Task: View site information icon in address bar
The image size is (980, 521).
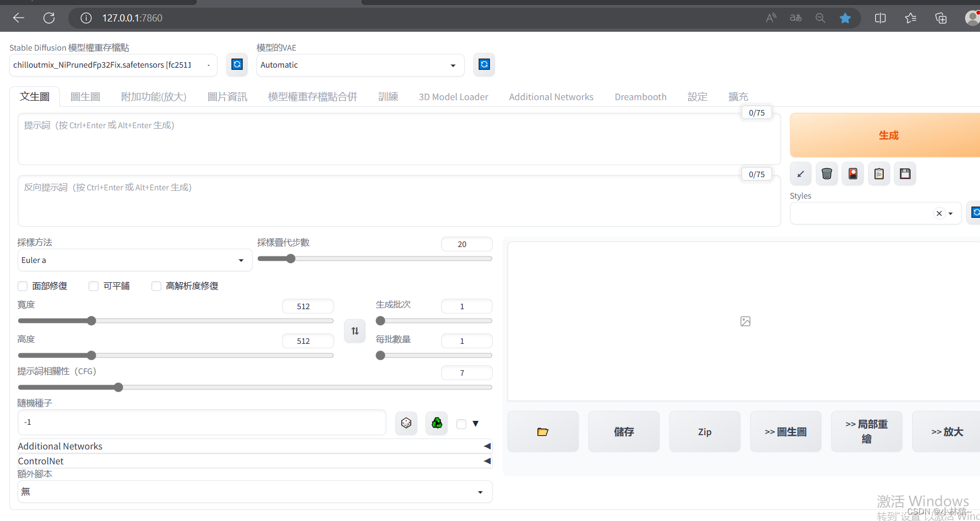Action: (x=86, y=18)
